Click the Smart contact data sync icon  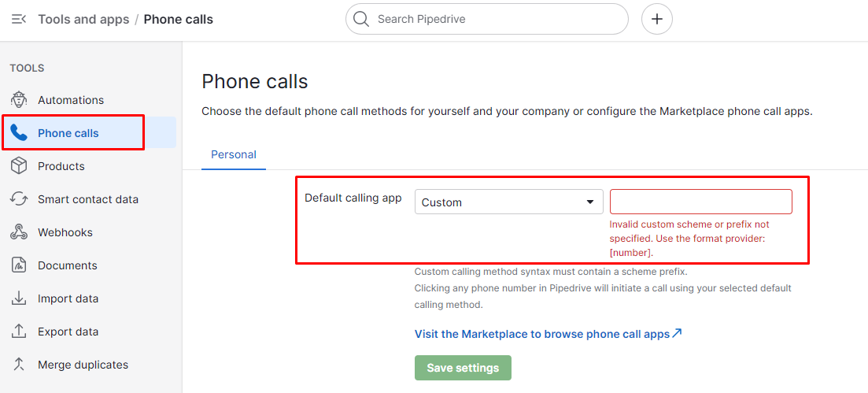pyautogui.click(x=19, y=199)
